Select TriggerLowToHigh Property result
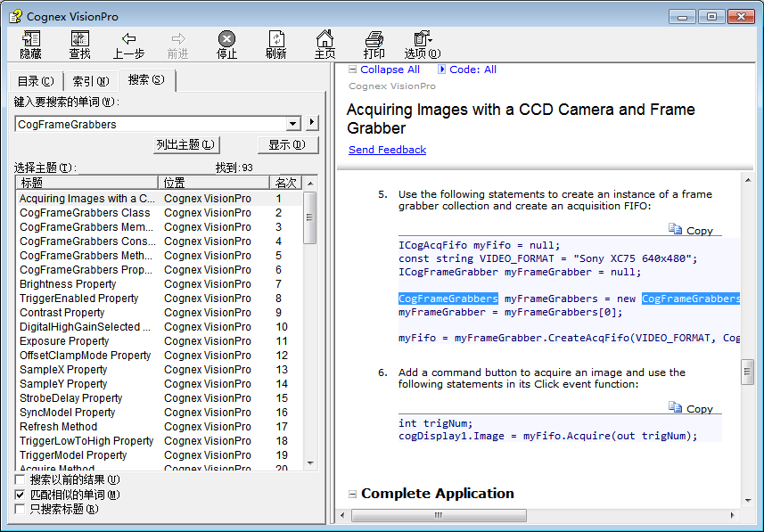 pos(159,441)
